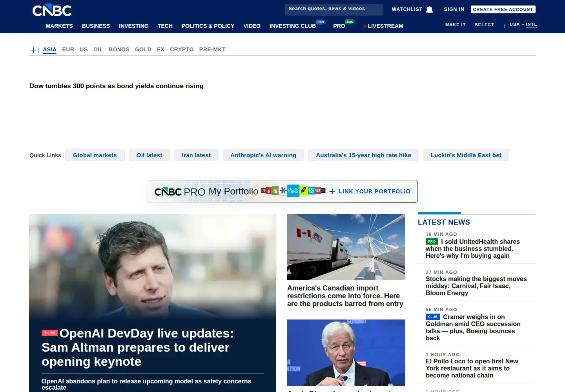Click Global markets quick link

(95, 155)
